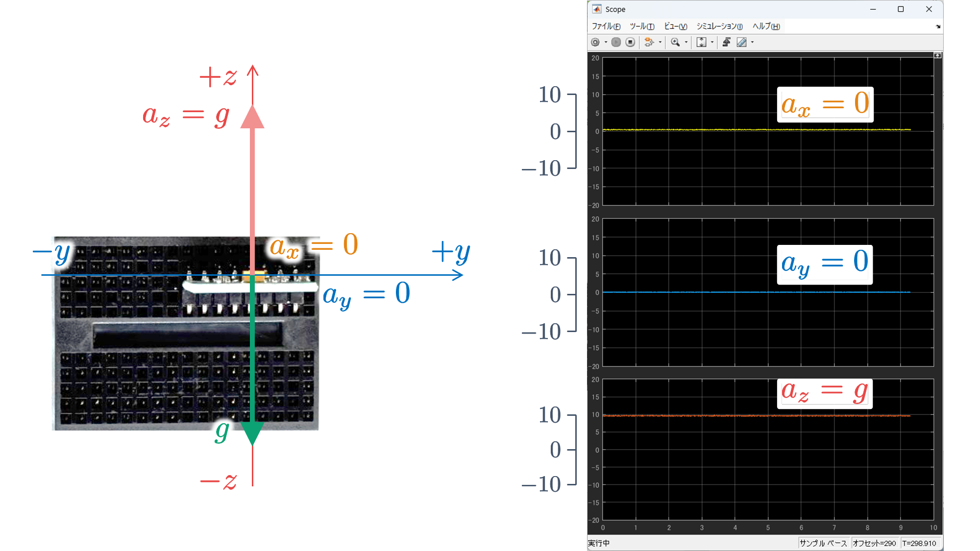The width and height of the screenshot is (980, 551).
Task: Stop the simulation with the stop button
Action: (631, 43)
